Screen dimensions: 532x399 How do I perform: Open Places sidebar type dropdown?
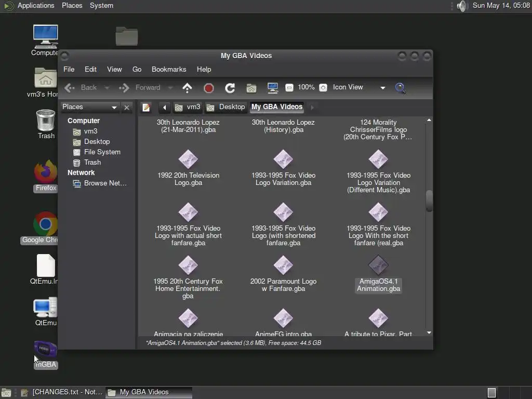pyautogui.click(x=89, y=107)
